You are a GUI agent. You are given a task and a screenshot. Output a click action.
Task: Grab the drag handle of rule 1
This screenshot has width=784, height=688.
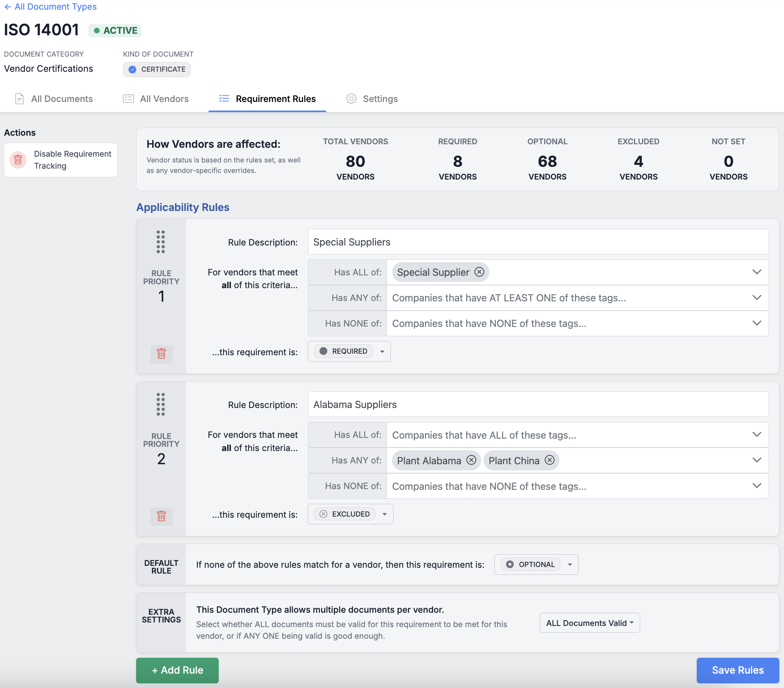click(x=161, y=242)
